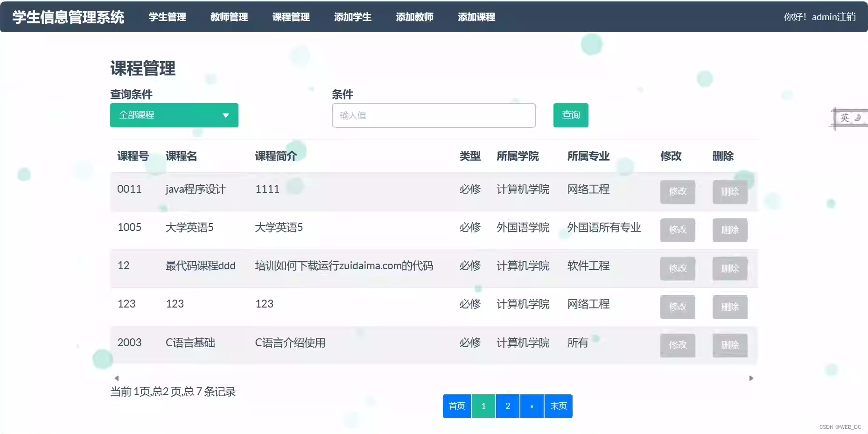The height and width of the screenshot is (434, 868).
Task: Click the 输入值 condition input field
Action: coord(434,115)
